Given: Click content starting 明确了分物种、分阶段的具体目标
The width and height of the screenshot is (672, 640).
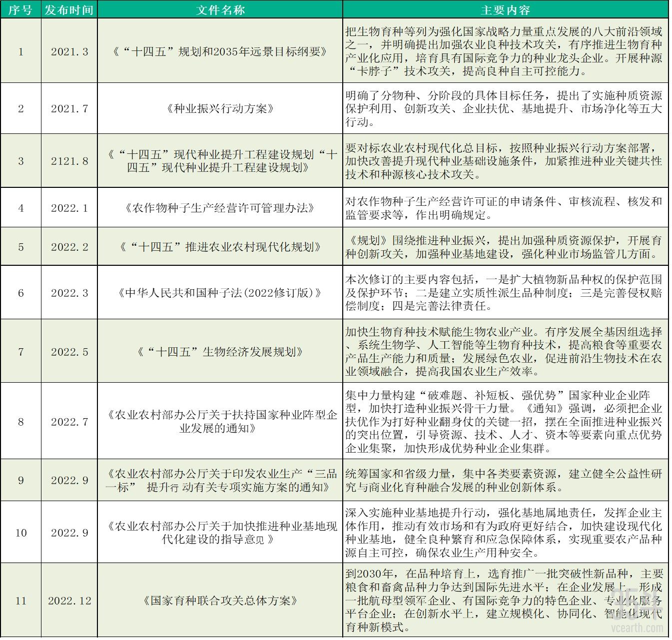Looking at the screenshot, I should click(x=505, y=108).
